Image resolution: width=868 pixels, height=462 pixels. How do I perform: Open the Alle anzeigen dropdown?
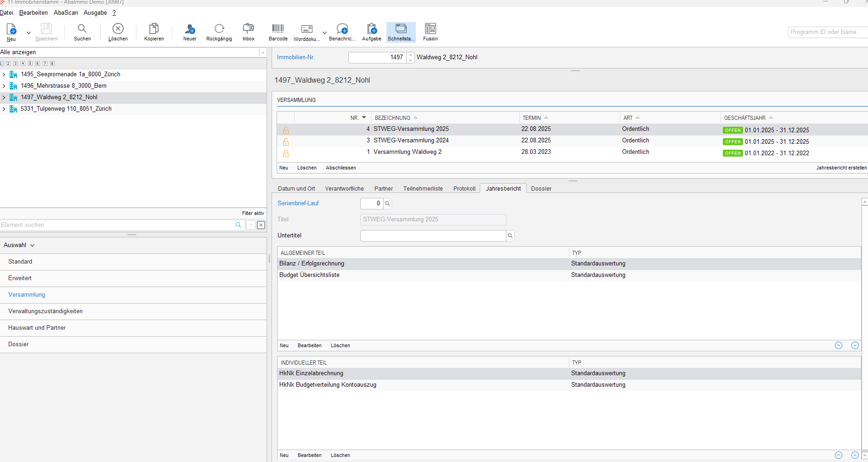click(x=263, y=52)
